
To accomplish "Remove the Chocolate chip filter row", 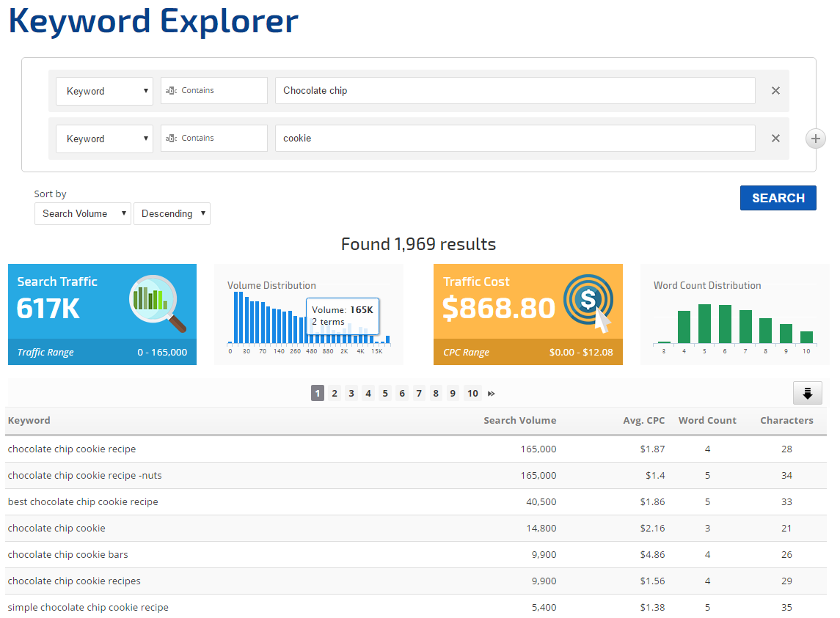I will coord(775,91).
